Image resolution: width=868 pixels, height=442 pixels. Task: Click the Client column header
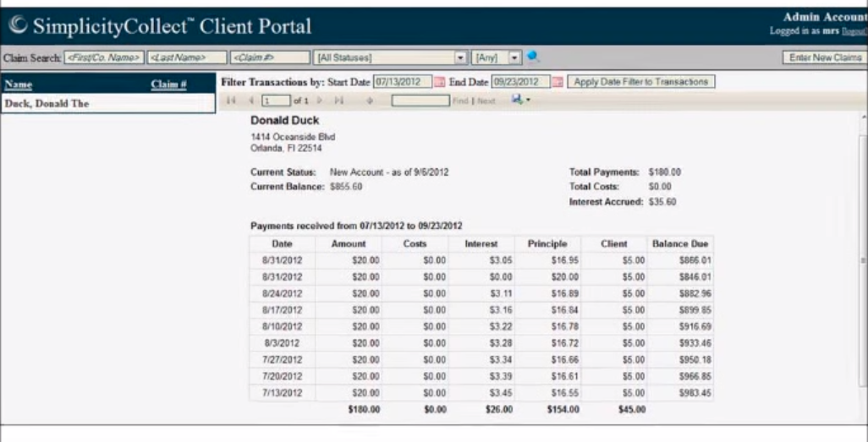click(614, 243)
